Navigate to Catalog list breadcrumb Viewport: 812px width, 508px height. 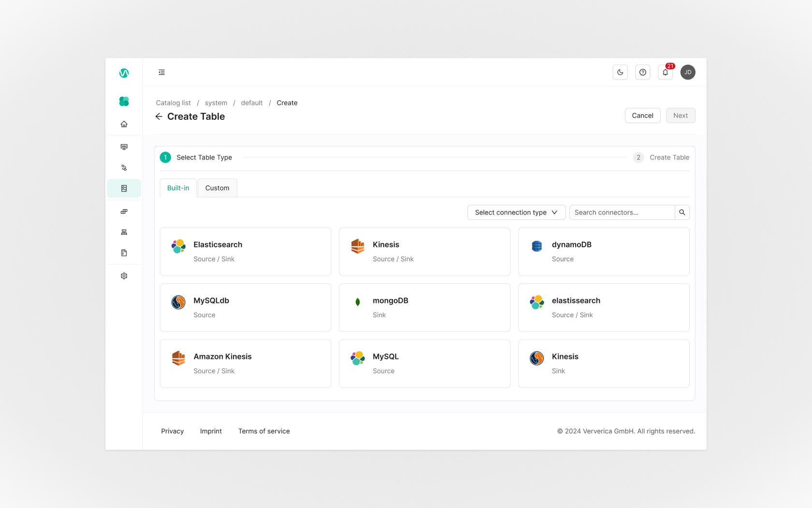pyautogui.click(x=173, y=103)
